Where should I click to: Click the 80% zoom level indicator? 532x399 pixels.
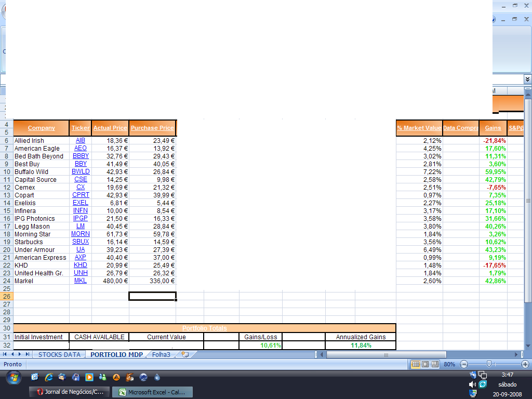tap(449, 364)
